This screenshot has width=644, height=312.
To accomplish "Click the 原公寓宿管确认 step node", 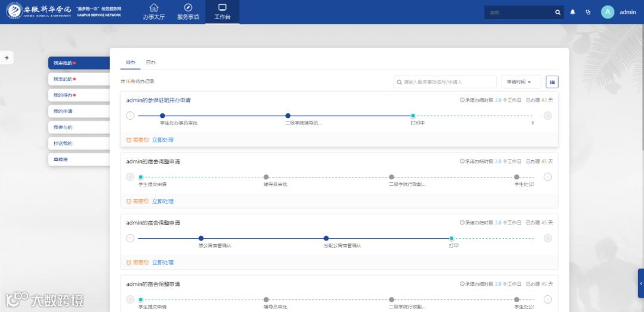I will (x=201, y=238).
